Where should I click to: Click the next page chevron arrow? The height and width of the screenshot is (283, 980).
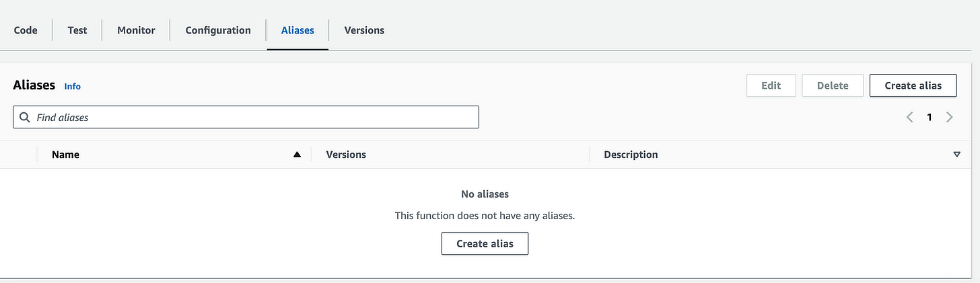coord(950,117)
